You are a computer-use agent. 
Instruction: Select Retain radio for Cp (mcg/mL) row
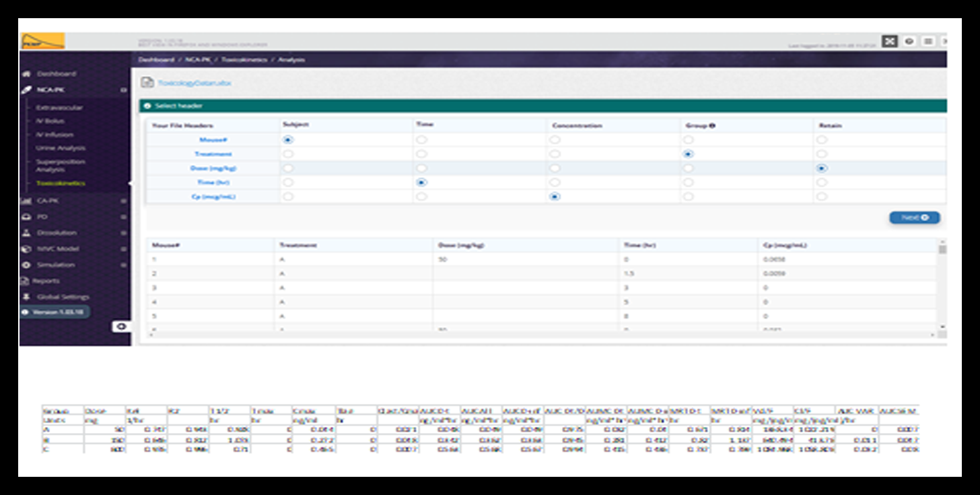(x=822, y=197)
